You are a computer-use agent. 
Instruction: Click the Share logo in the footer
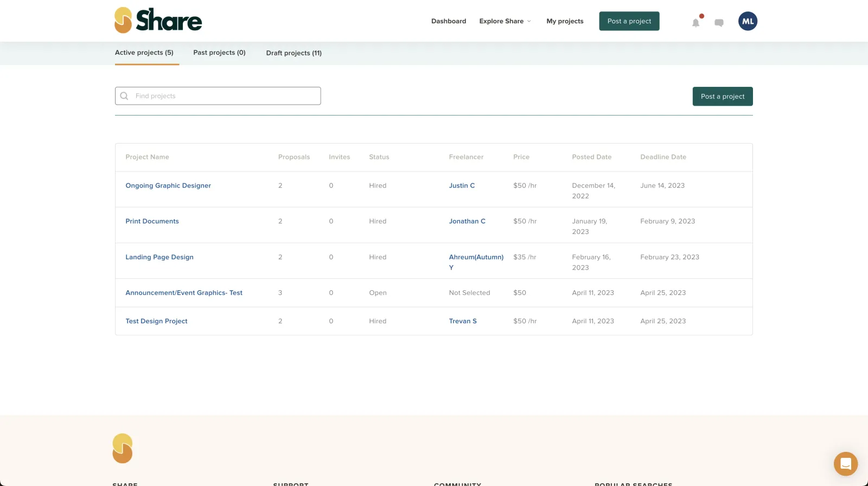tap(123, 448)
